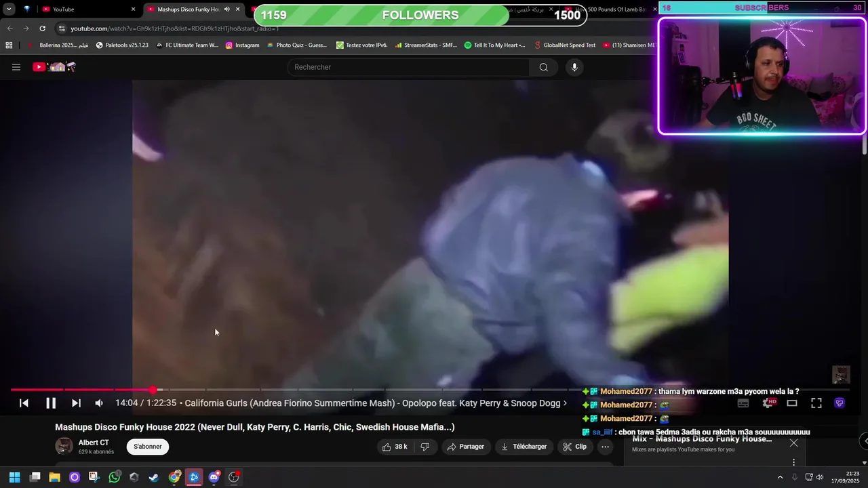Expand the California Gurls chapter title

tap(376, 403)
